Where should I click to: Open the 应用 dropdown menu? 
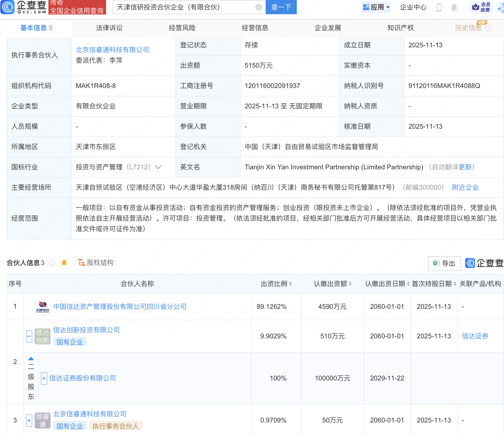pyautogui.click(x=376, y=7)
